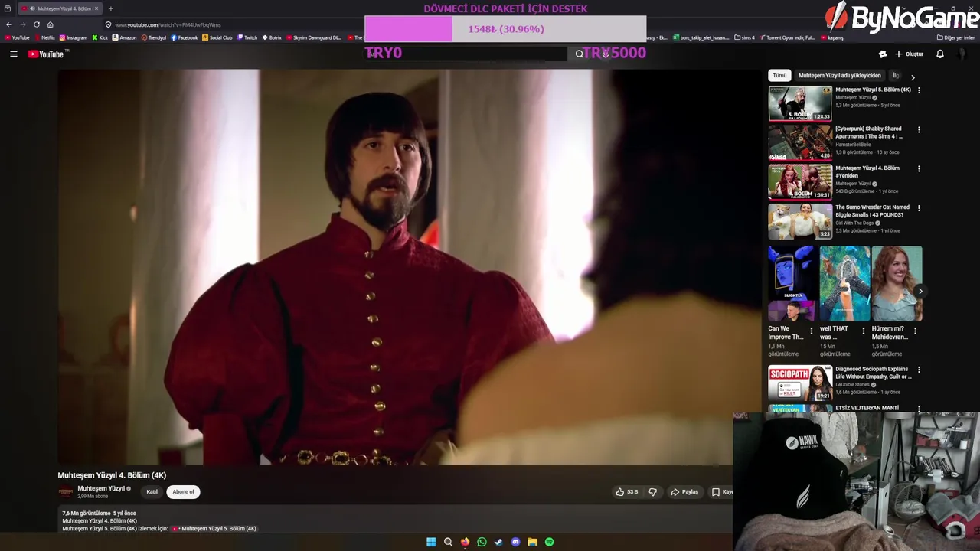Open options for Sumo Wrestler Cat video
The image size is (980, 551).
click(x=919, y=207)
